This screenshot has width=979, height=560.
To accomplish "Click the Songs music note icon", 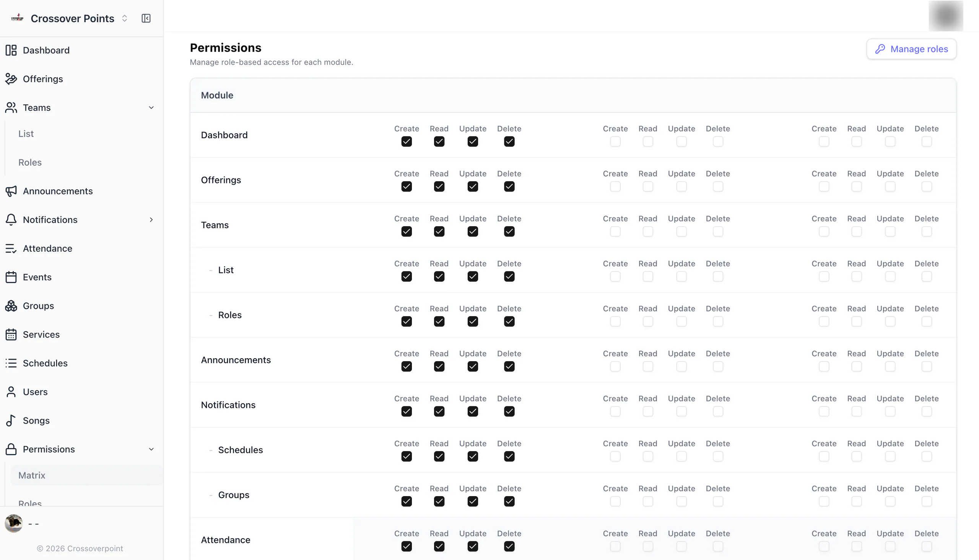I will (x=11, y=420).
